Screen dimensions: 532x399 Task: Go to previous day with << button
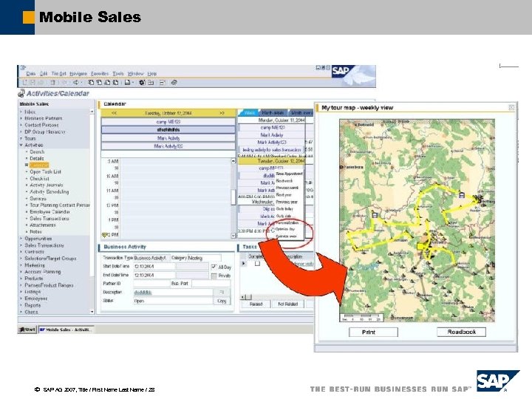115,113
